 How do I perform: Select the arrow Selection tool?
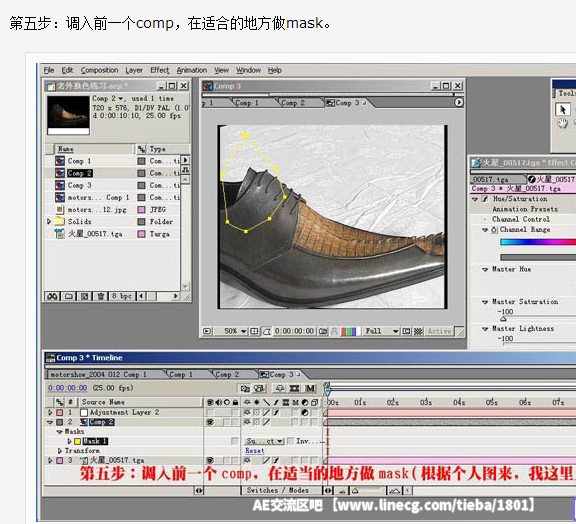click(x=562, y=109)
